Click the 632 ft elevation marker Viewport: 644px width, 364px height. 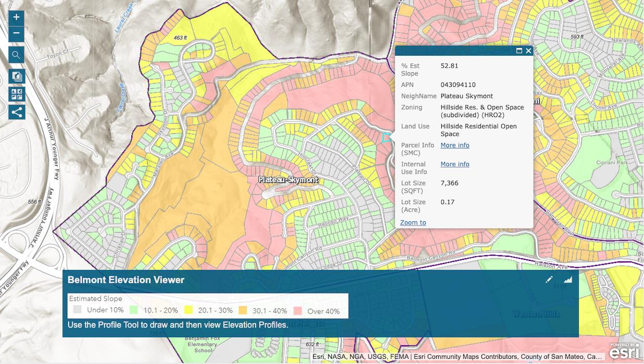[312, 345]
